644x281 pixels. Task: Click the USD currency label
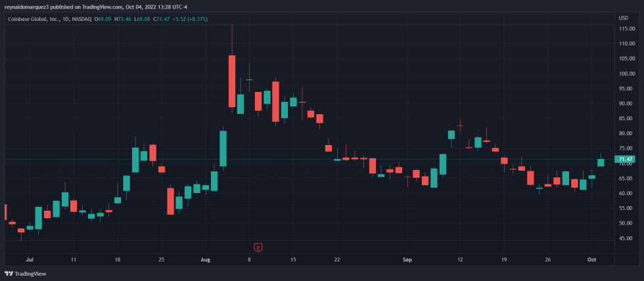click(623, 18)
